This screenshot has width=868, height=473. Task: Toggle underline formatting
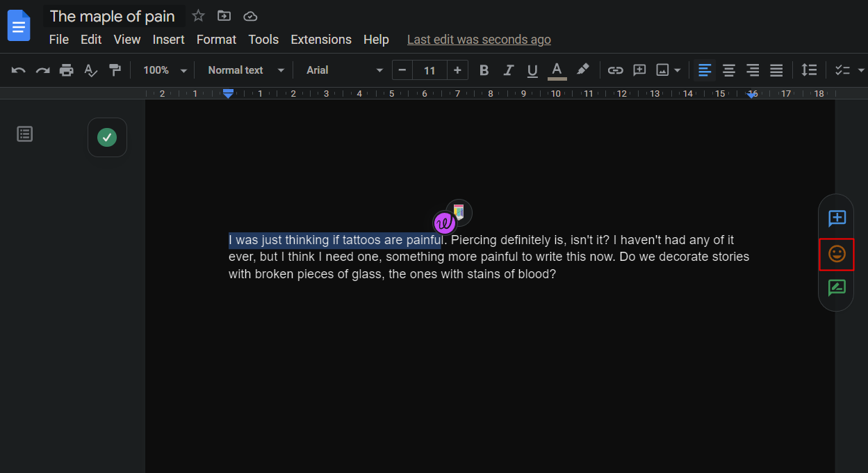point(532,70)
